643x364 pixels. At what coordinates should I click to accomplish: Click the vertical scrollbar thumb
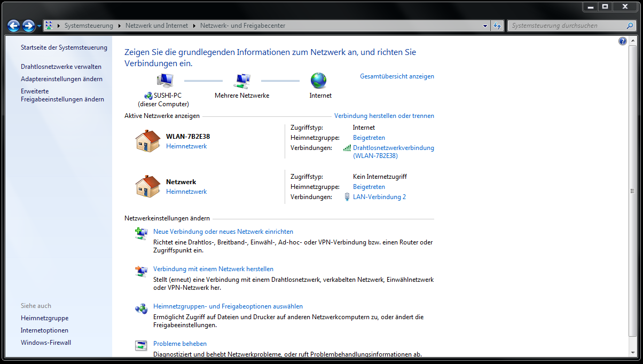pos(633,191)
